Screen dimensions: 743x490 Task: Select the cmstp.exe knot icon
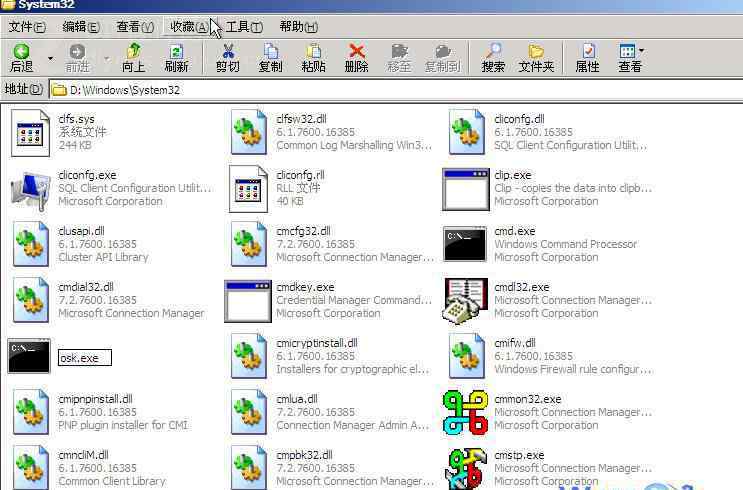pyautogui.click(x=466, y=468)
